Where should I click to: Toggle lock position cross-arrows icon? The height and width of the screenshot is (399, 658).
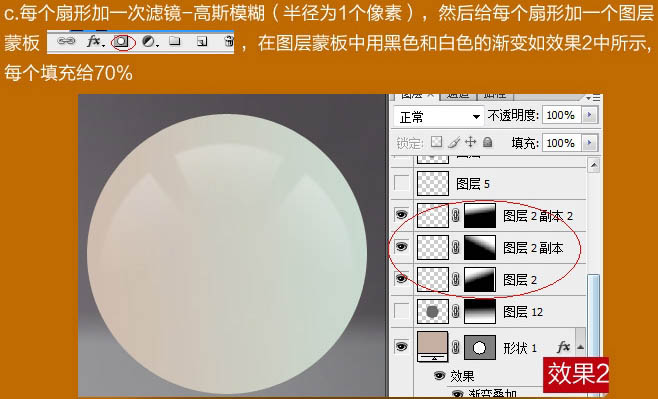tap(471, 142)
